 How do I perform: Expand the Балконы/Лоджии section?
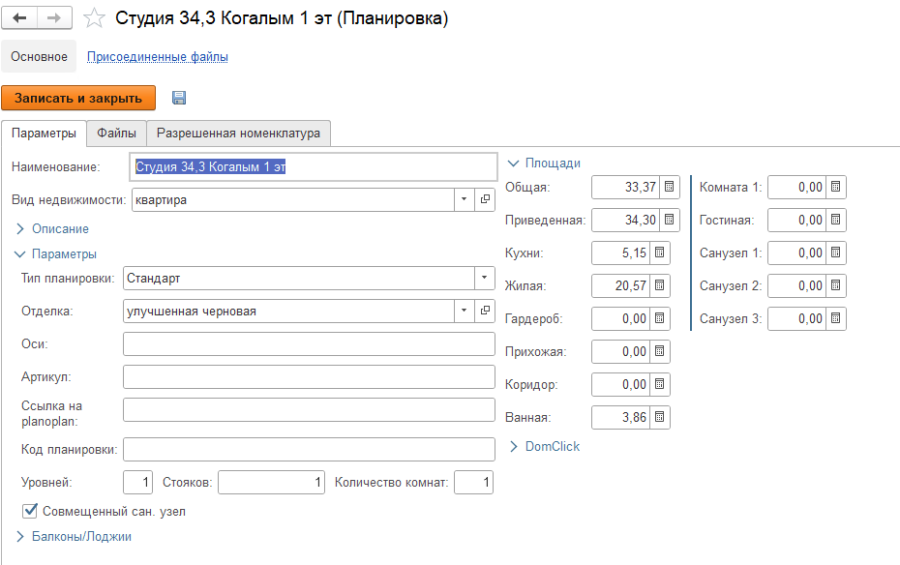80,536
